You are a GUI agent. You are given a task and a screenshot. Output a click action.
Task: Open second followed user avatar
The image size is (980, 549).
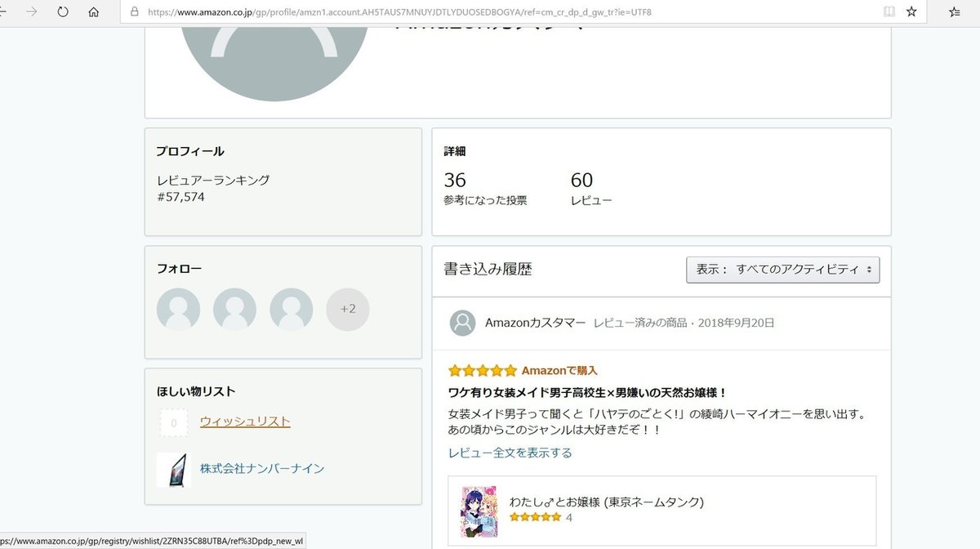[234, 309]
